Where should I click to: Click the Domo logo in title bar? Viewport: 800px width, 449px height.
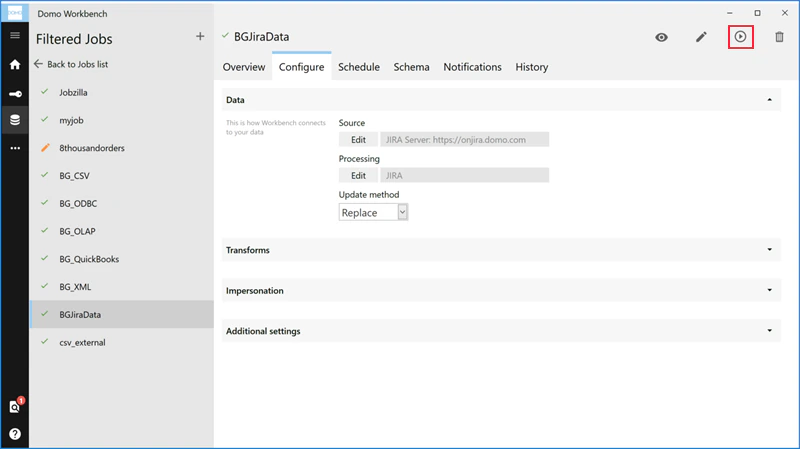[15, 13]
